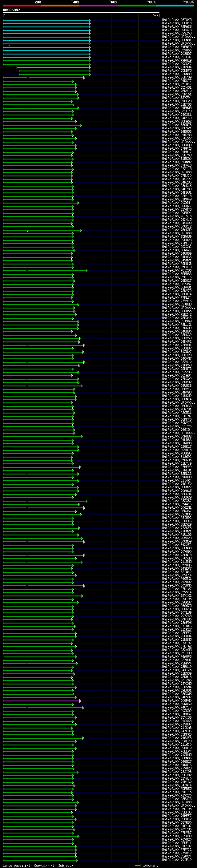Select the label UniRef100_C6N739

[177, 78]
